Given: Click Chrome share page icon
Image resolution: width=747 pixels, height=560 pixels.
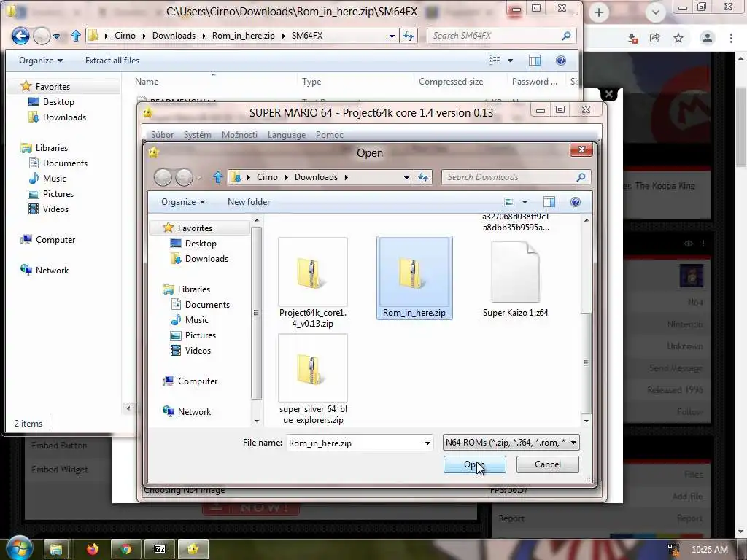Looking at the screenshot, I should (x=655, y=38).
